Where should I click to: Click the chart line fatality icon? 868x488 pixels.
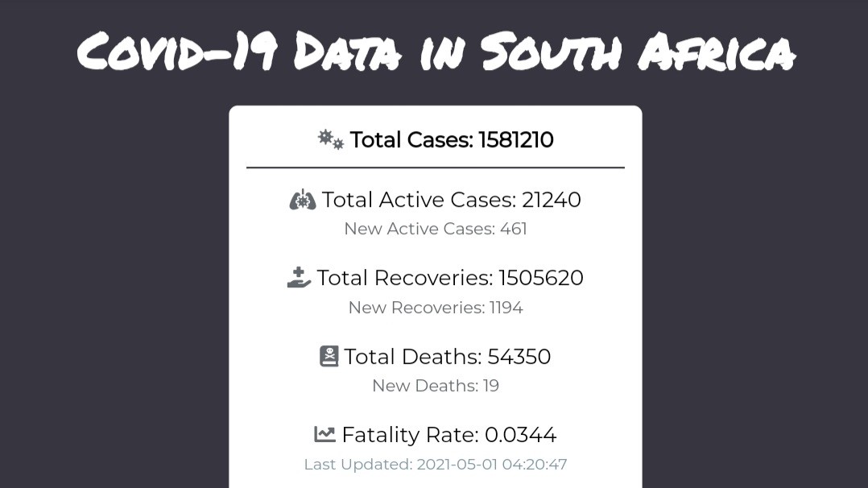pos(325,434)
